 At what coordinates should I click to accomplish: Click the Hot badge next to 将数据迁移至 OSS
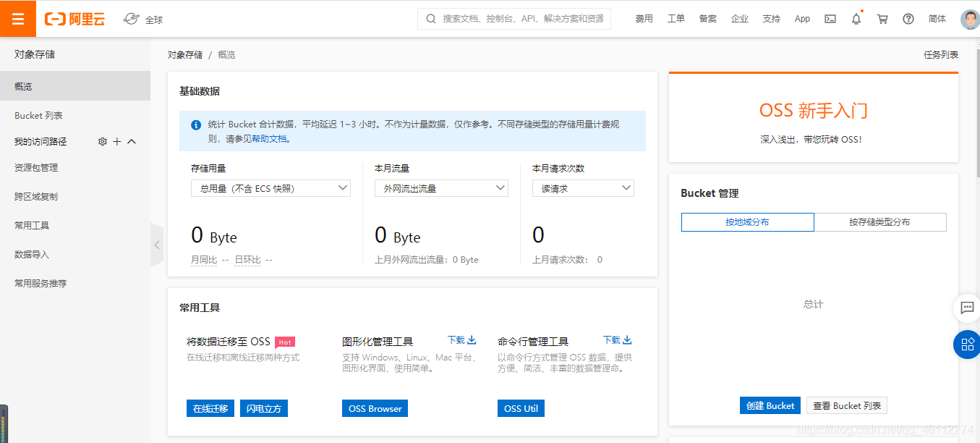[x=285, y=342]
